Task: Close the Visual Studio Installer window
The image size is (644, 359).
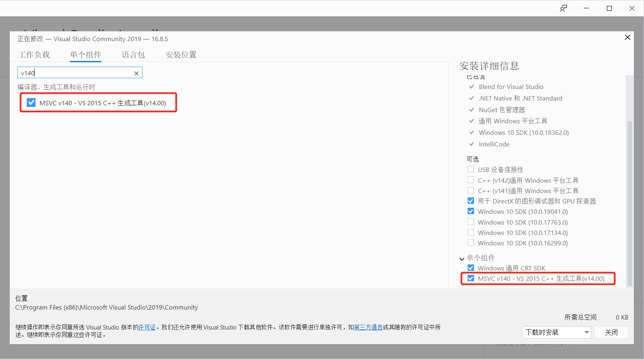Action: (x=632, y=8)
